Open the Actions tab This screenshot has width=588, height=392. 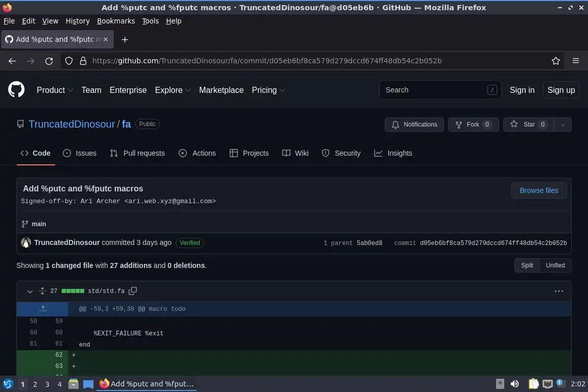pyautogui.click(x=197, y=153)
